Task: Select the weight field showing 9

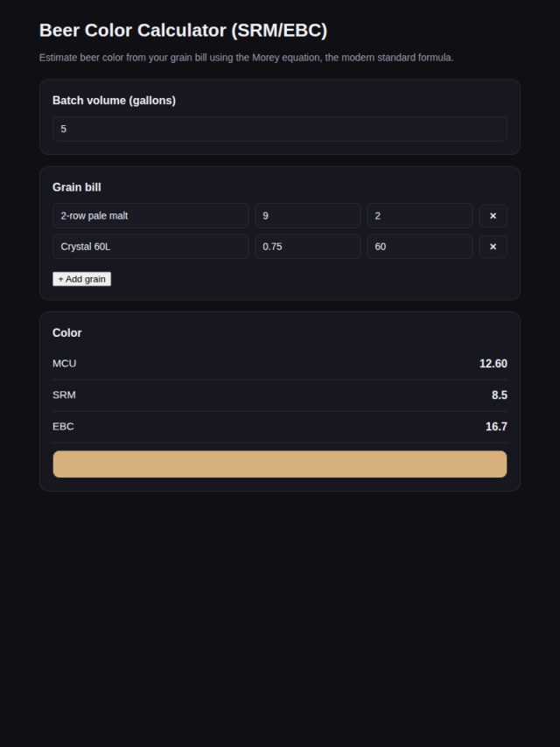Action: point(308,216)
